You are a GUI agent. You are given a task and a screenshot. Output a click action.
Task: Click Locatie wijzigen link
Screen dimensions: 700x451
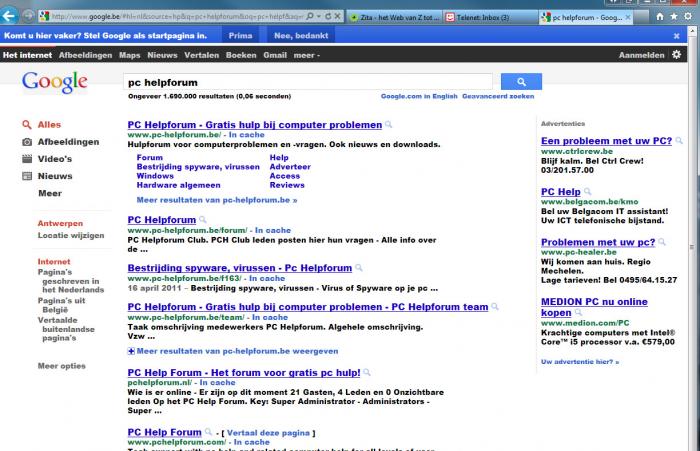coord(71,235)
